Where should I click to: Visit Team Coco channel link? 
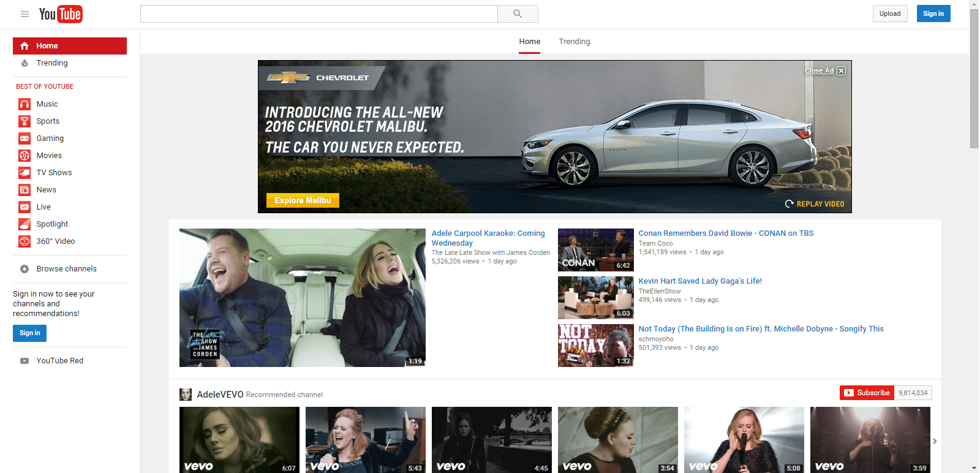pyautogui.click(x=655, y=243)
